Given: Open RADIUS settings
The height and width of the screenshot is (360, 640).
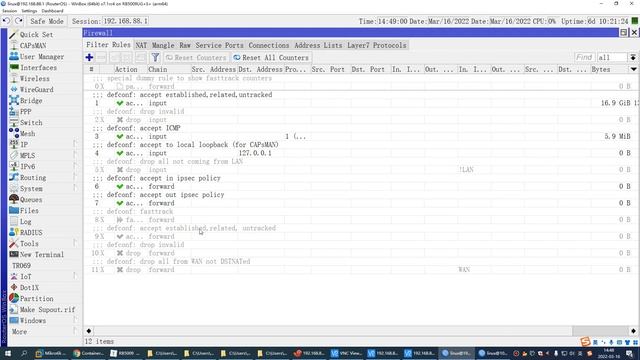Looking at the screenshot, I should point(31,233).
